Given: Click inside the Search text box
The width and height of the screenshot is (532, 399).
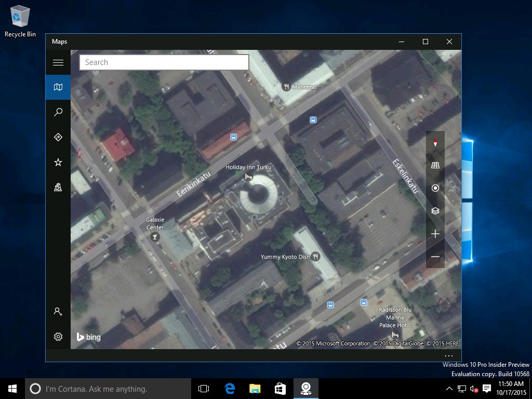Looking at the screenshot, I should [164, 62].
